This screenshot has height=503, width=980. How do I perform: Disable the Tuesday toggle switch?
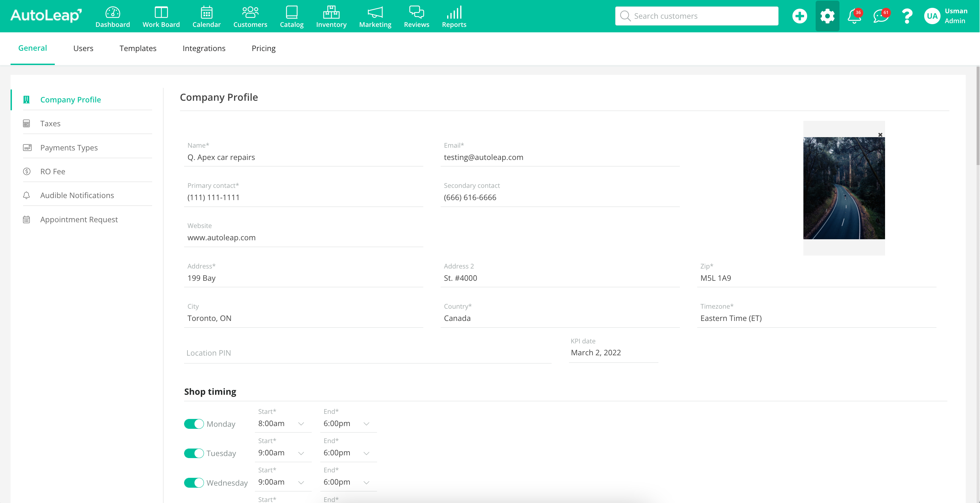tap(194, 453)
